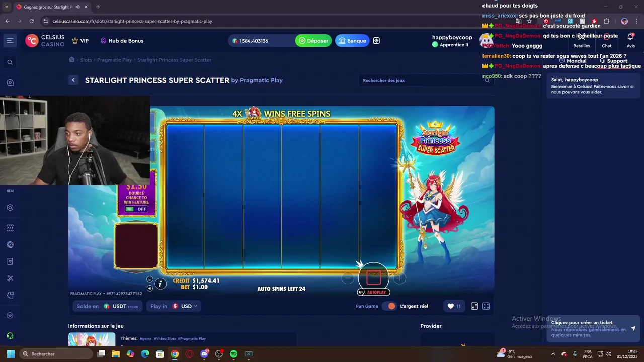Open the VIP menu item
The width and height of the screenshot is (644, 362).
click(x=80, y=41)
